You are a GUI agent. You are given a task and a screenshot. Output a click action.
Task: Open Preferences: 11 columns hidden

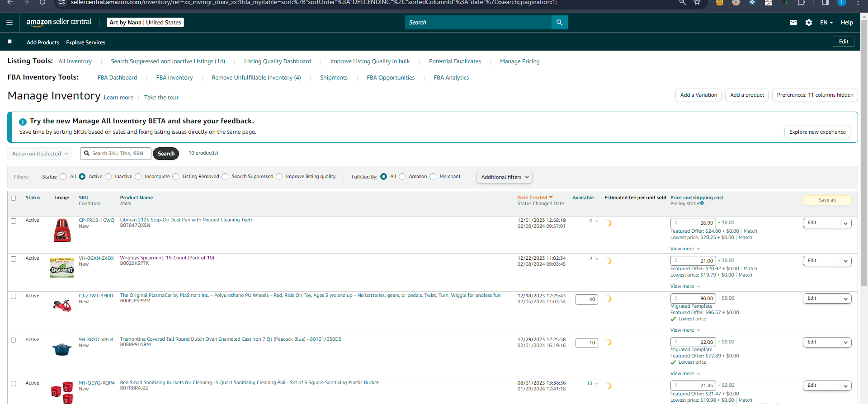pyautogui.click(x=815, y=95)
